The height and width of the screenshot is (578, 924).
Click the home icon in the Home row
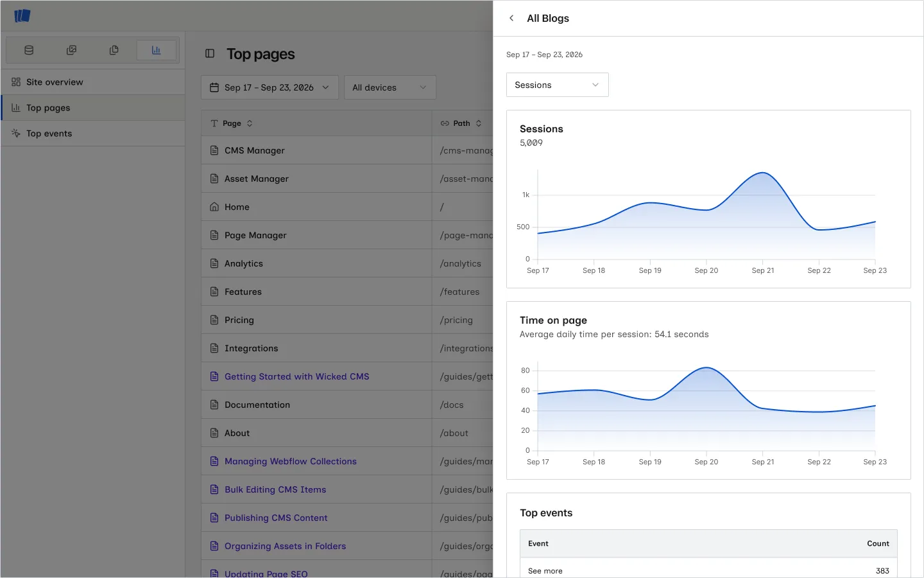click(x=214, y=207)
